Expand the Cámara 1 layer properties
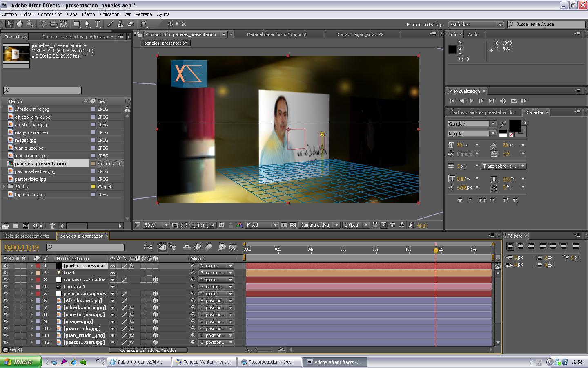This screenshot has height=368, width=588. (x=31, y=287)
